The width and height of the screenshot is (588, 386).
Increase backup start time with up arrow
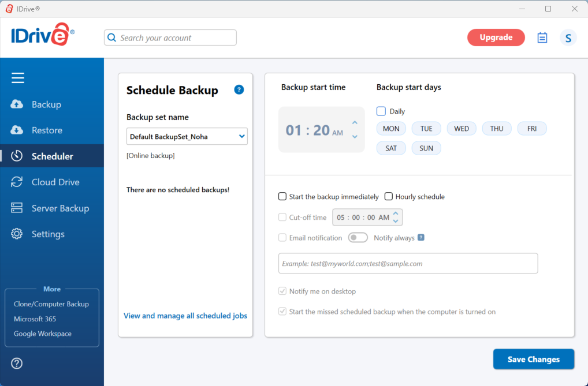[x=355, y=123]
